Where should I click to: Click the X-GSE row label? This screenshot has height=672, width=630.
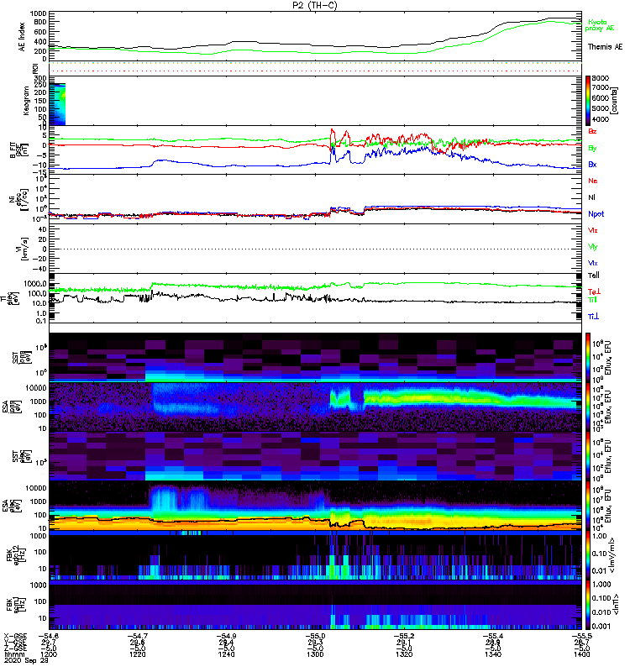13,636
